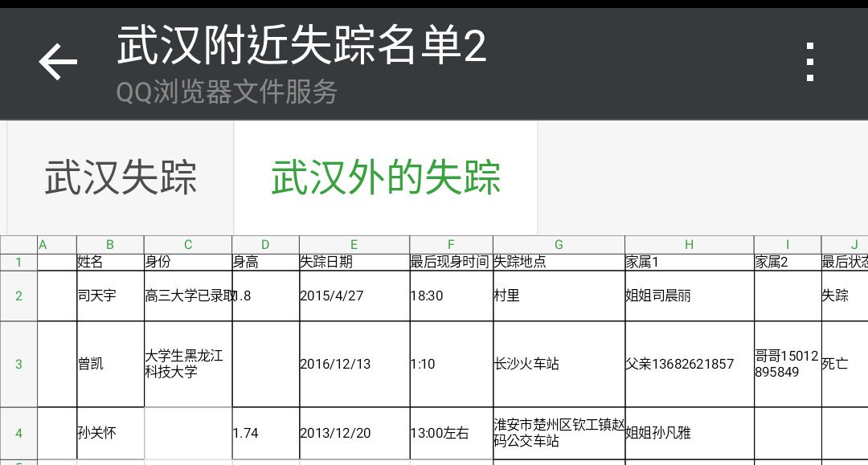Screen dimensions: 868x465
Task: Click column header A to select the column
Action: click(43, 244)
